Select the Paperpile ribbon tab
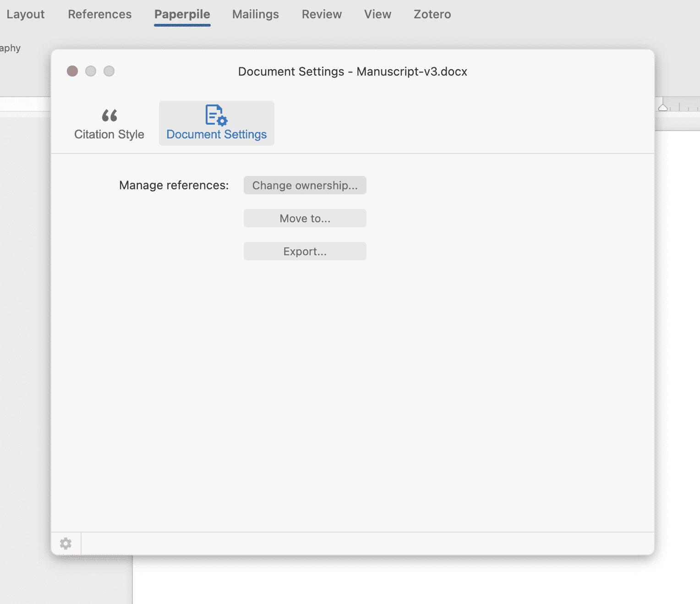This screenshot has width=700, height=604. click(182, 14)
